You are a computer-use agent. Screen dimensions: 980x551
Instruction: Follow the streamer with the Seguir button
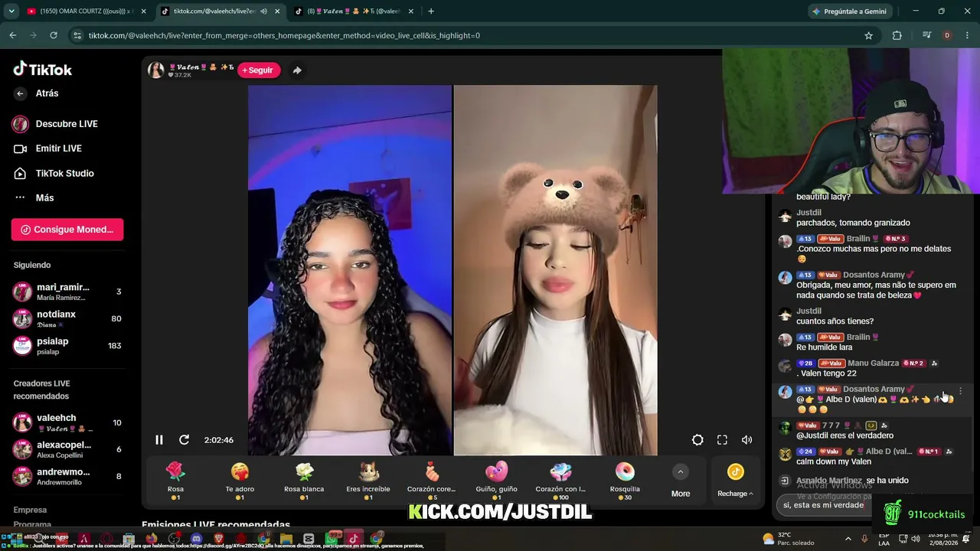258,70
